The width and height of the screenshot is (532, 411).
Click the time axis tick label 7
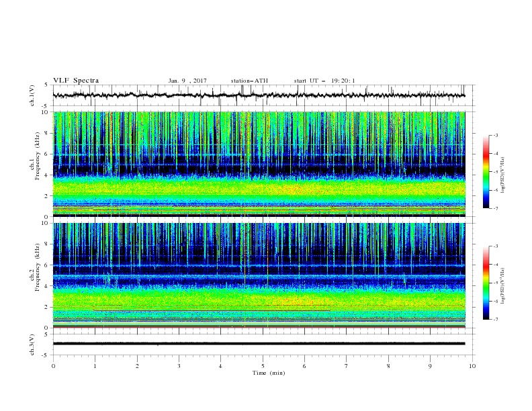click(x=347, y=366)
